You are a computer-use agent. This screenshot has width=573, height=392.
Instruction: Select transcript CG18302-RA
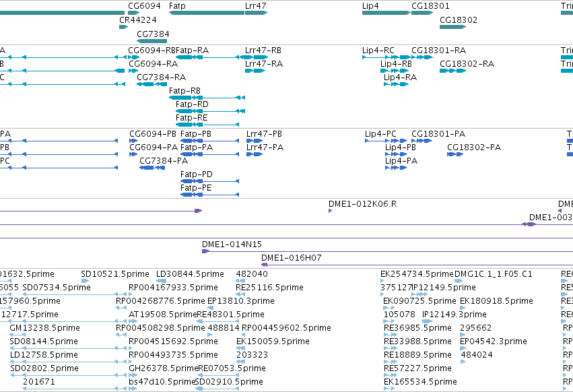(467, 64)
